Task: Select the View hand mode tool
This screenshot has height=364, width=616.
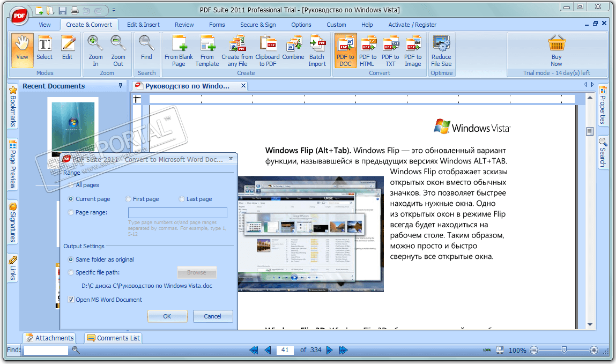Action: tap(22, 50)
